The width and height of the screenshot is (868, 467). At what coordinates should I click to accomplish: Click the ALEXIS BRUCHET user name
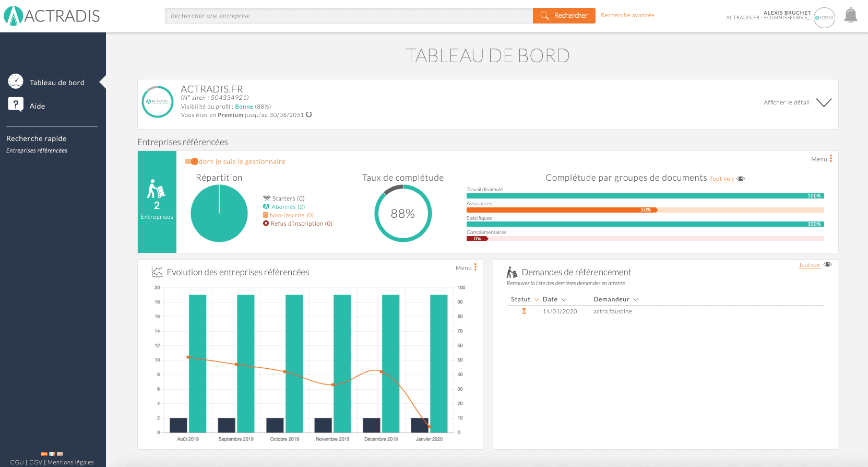point(787,13)
